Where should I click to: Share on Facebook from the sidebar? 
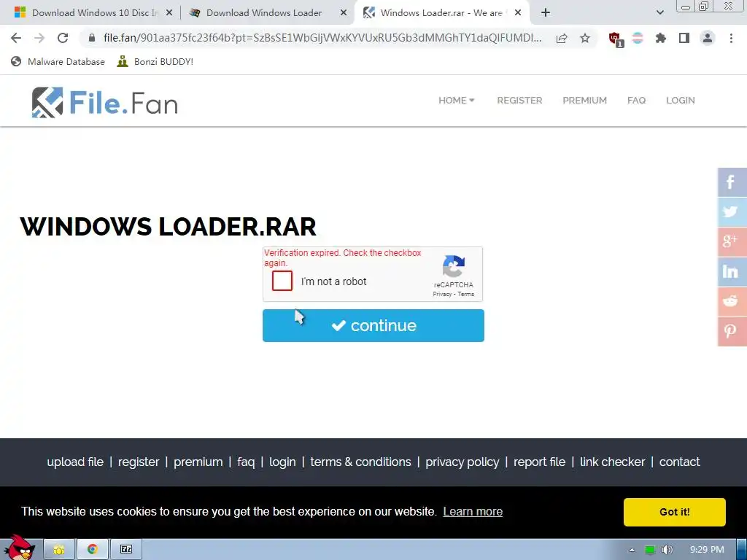click(x=732, y=182)
